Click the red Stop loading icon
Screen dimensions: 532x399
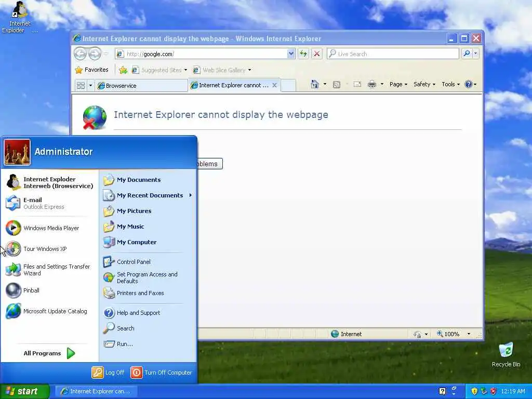click(316, 54)
